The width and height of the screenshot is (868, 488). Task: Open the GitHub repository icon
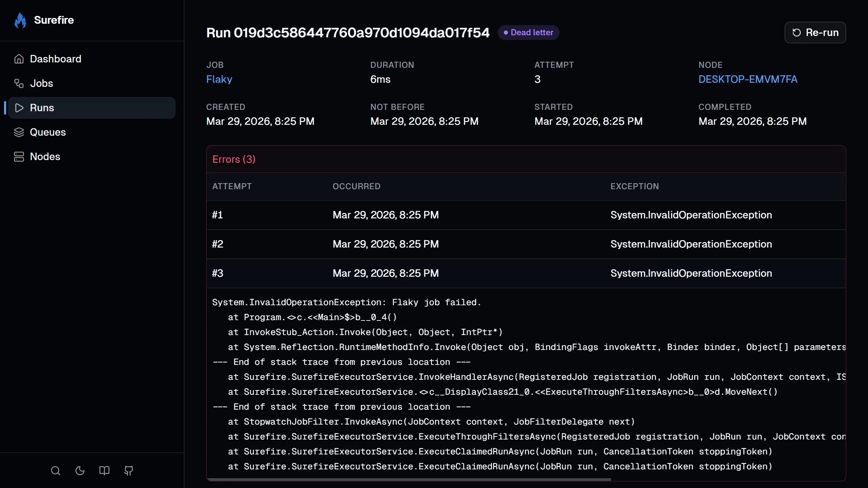(129, 471)
